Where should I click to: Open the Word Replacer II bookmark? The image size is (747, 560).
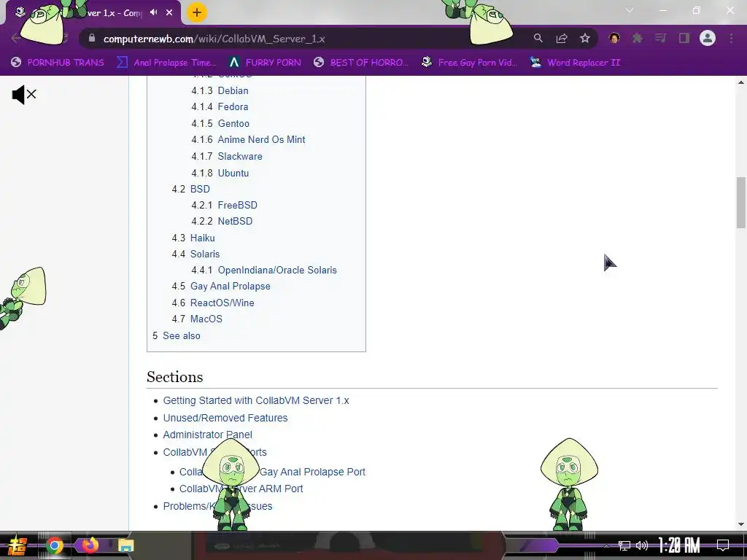(575, 63)
